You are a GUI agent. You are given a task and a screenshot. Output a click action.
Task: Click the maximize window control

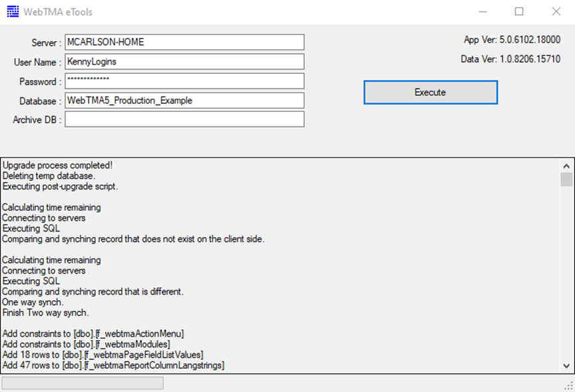point(520,11)
